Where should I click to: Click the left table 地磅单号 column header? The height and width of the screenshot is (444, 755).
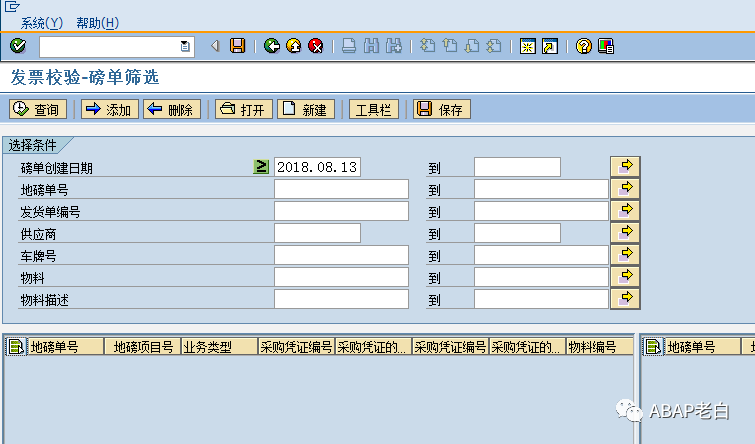coord(65,347)
